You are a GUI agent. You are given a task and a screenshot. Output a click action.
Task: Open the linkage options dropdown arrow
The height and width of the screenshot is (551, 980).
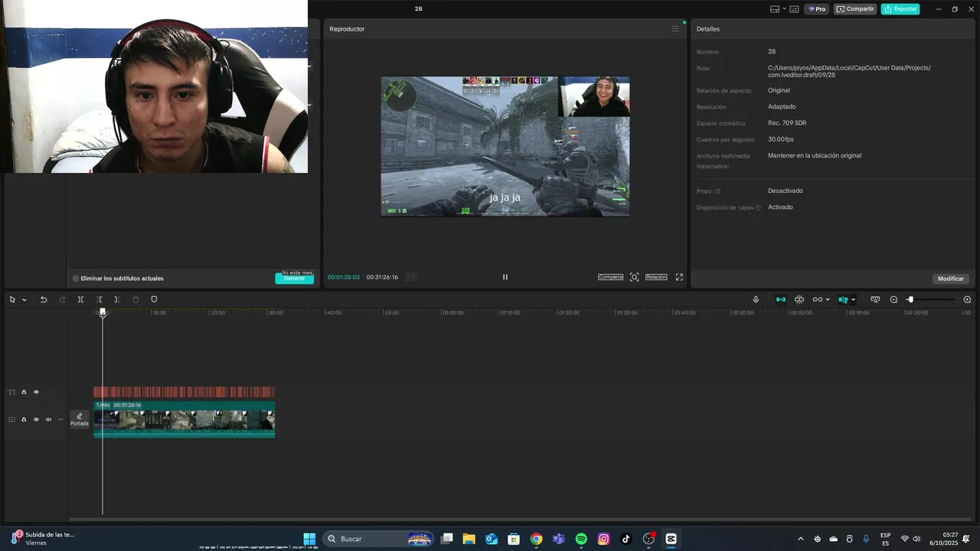click(x=828, y=300)
